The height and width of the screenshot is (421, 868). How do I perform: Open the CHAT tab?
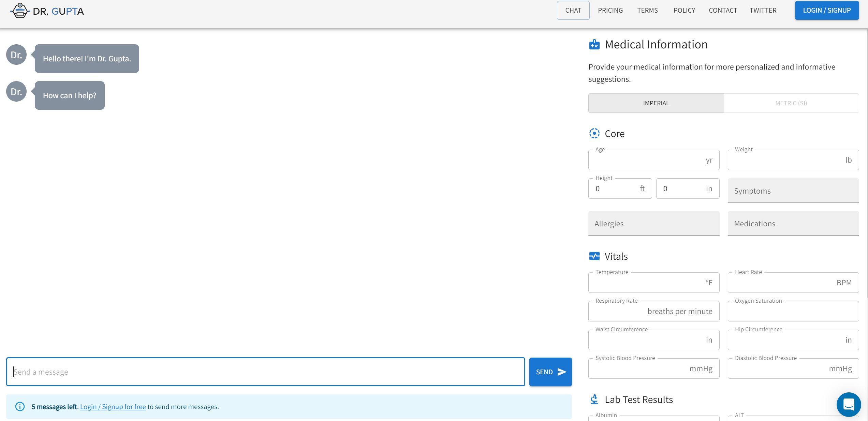[573, 10]
